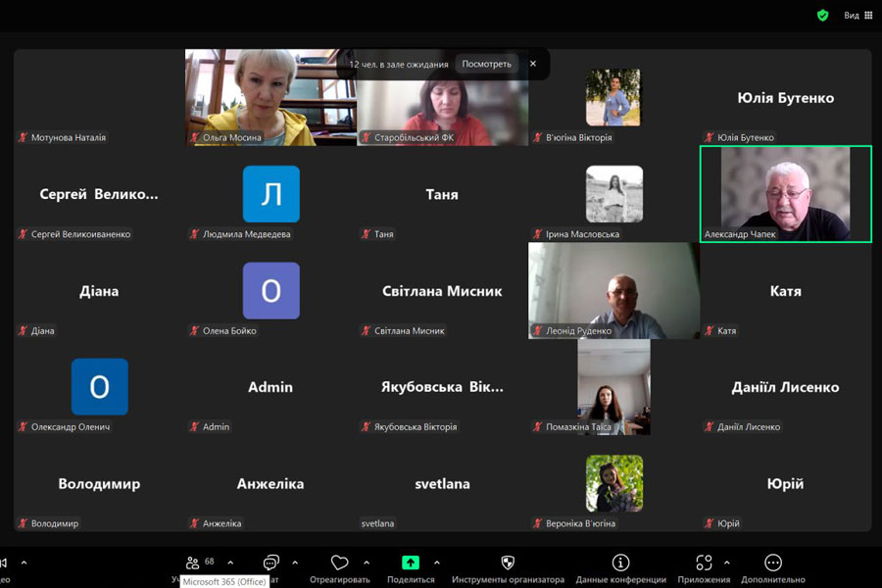Open host tools shield icon
This screenshot has height=588, width=882.
tap(508, 563)
